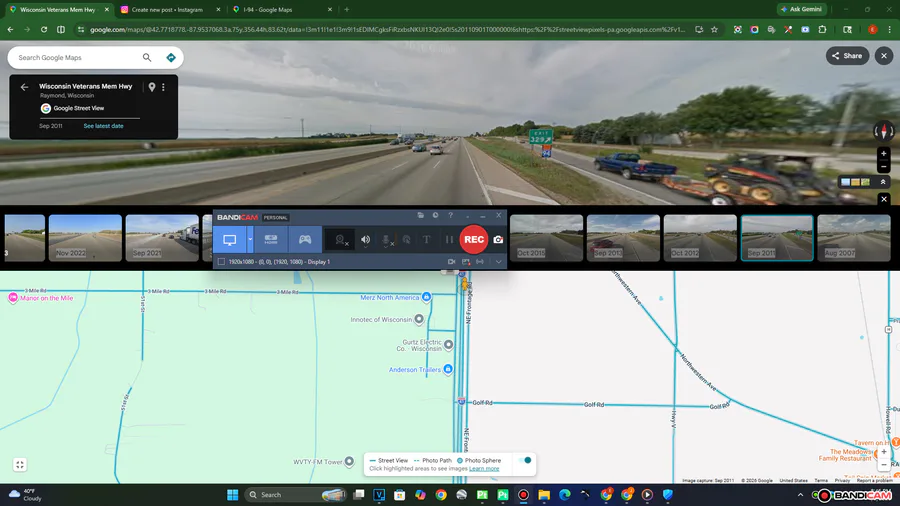
Task: Open Chrome three-dot menu
Action: click(889, 29)
